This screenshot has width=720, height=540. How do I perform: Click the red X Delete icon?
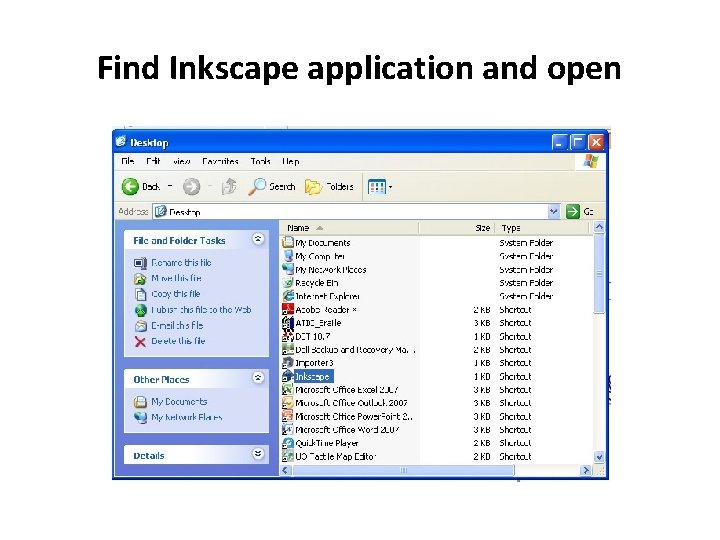[141, 342]
